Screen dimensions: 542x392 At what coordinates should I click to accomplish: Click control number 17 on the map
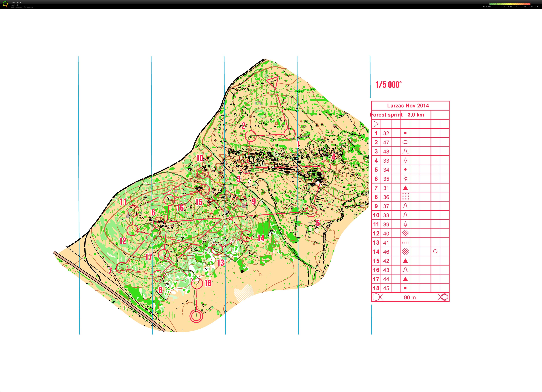point(149,257)
